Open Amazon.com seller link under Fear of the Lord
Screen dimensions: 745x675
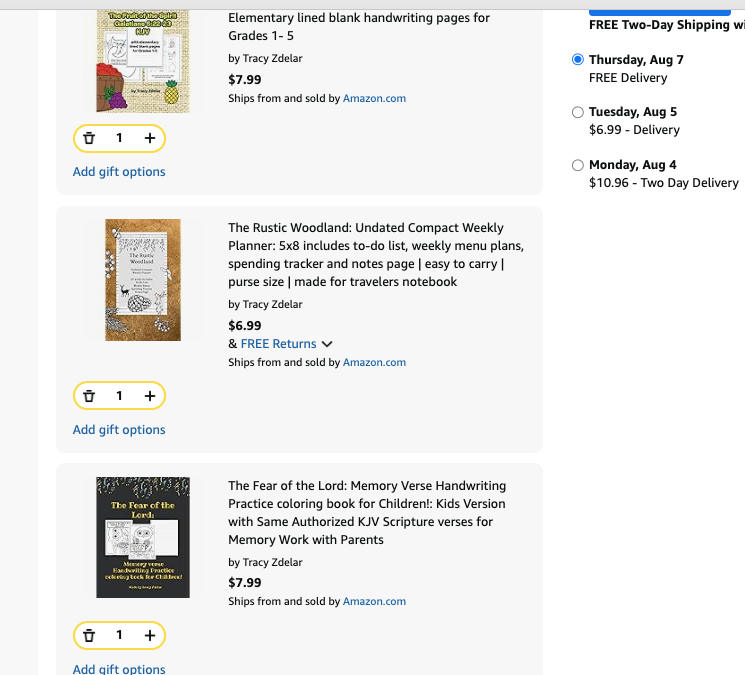pyautogui.click(x=374, y=601)
